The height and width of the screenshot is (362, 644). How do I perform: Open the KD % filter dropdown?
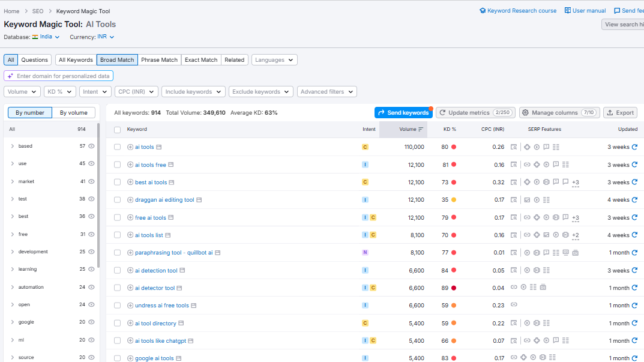(x=60, y=92)
